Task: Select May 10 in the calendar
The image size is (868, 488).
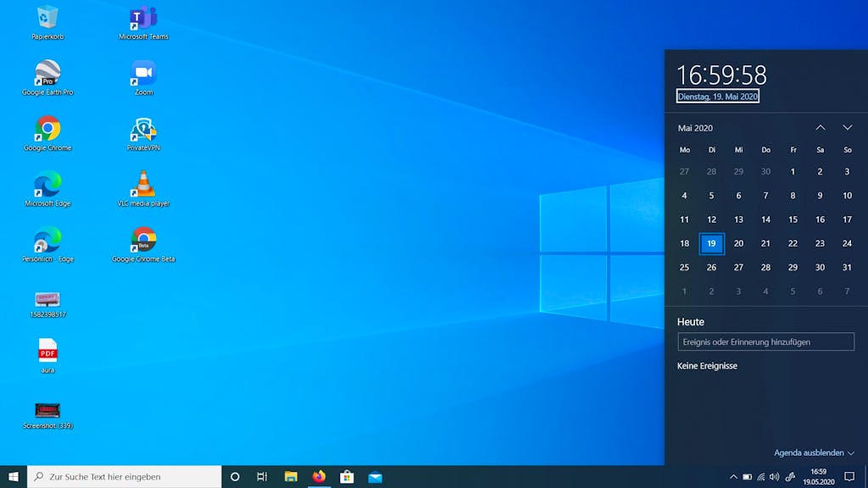Action: tap(847, 196)
